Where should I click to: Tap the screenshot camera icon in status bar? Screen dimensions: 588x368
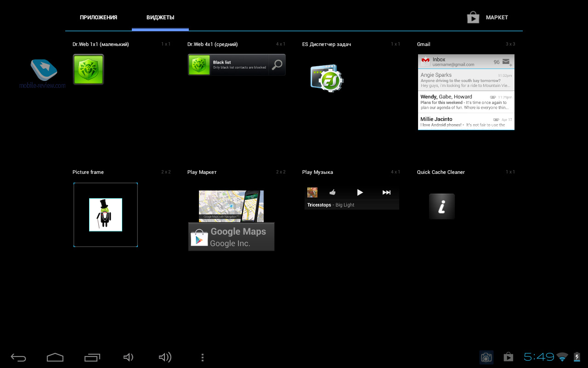[486, 357]
